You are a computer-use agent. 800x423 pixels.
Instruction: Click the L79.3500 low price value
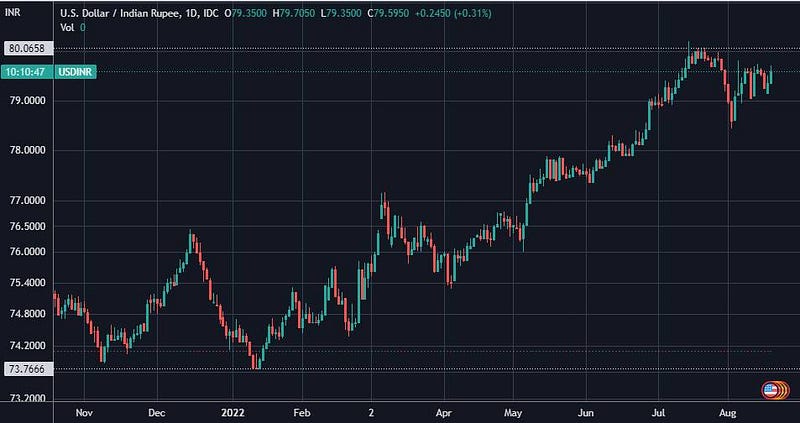pyautogui.click(x=340, y=14)
